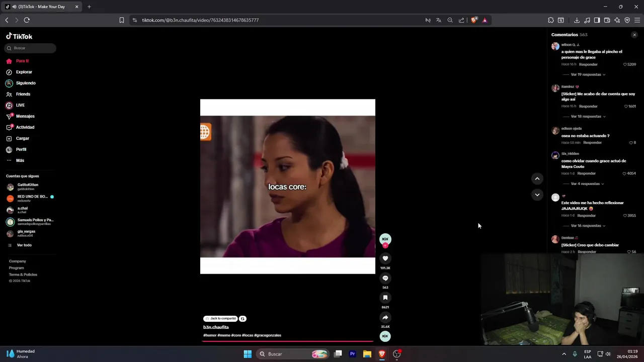
Task: Reload the page with the refresh icon
Action: 27,20
